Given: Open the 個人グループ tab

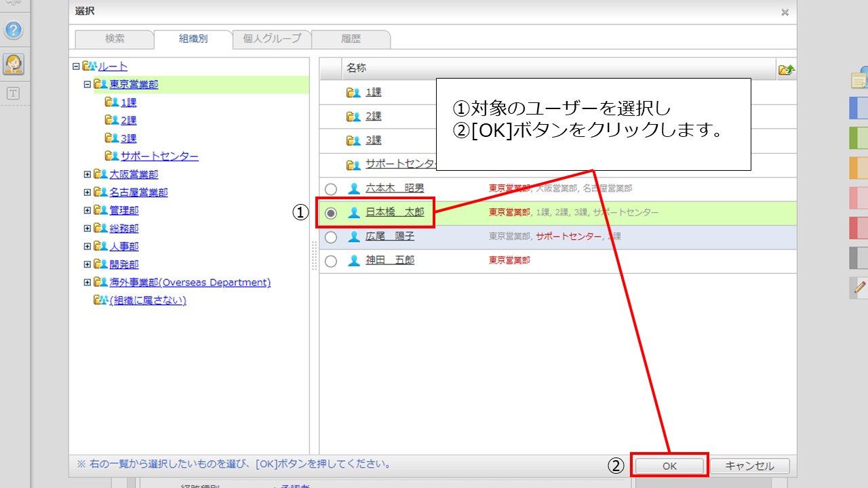Looking at the screenshot, I should pyautogui.click(x=272, y=39).
